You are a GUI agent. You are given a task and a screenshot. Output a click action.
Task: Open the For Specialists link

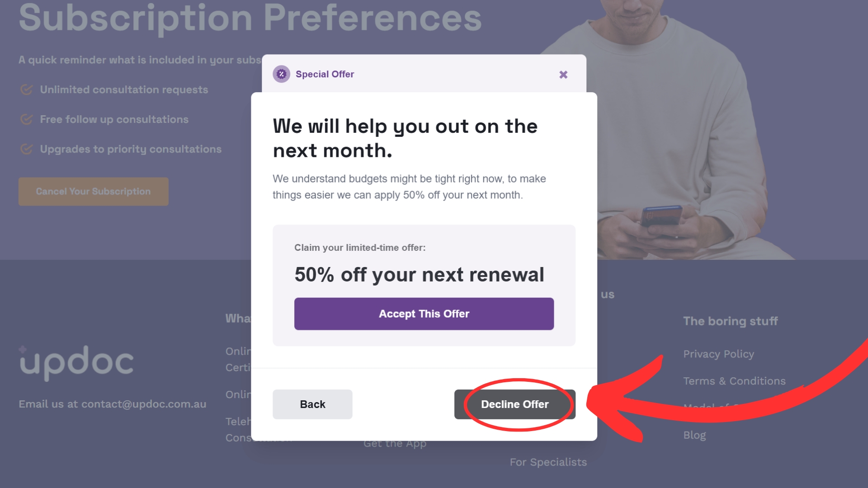click(548, 462)
